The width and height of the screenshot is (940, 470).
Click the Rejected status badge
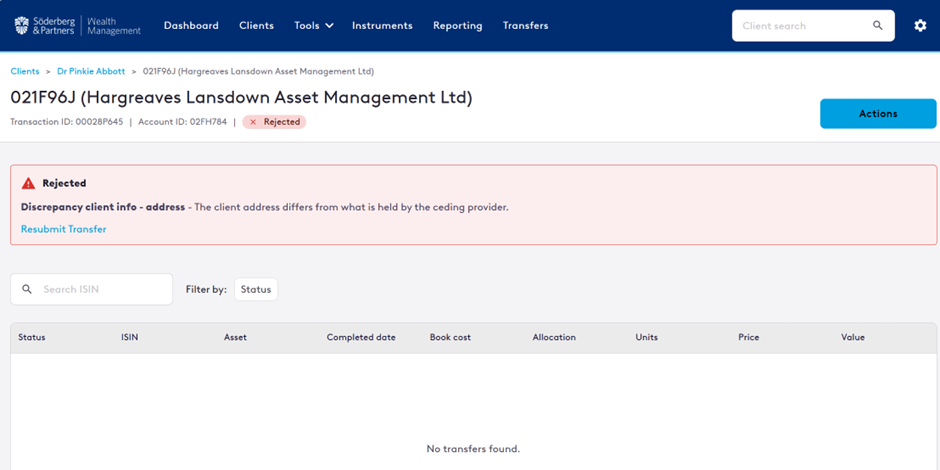click(x=275, y=122)
